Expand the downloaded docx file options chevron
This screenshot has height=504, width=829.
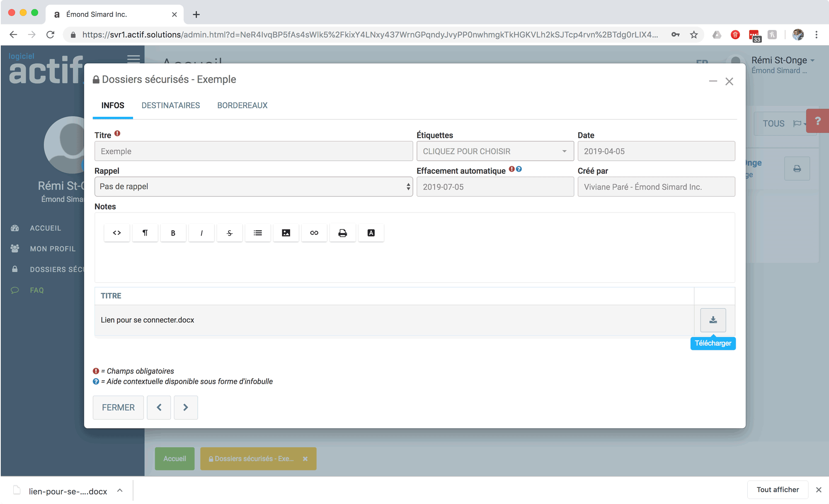click(120, 490)
